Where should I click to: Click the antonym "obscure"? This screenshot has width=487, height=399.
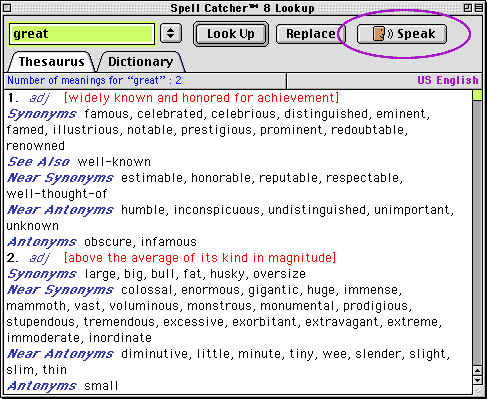108,242
